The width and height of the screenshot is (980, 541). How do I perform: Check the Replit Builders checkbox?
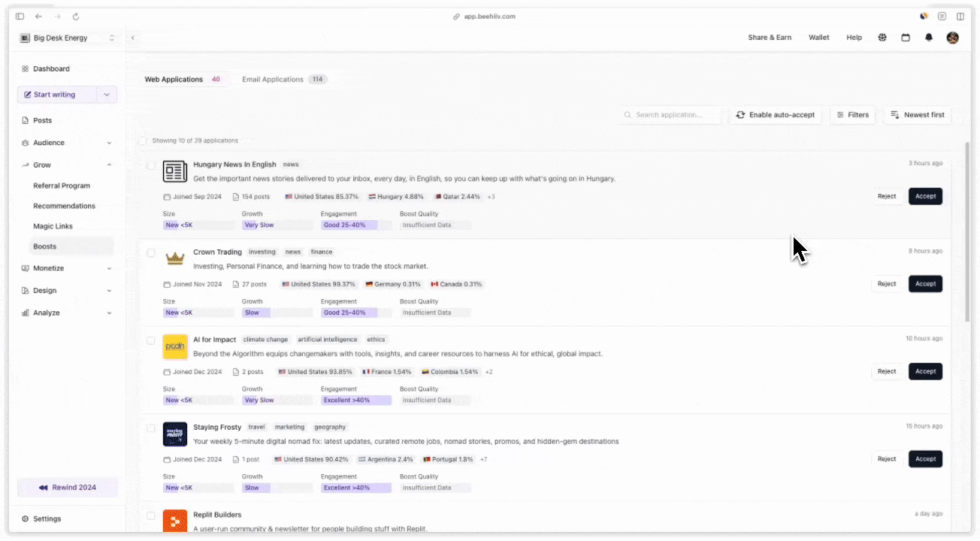151,515
